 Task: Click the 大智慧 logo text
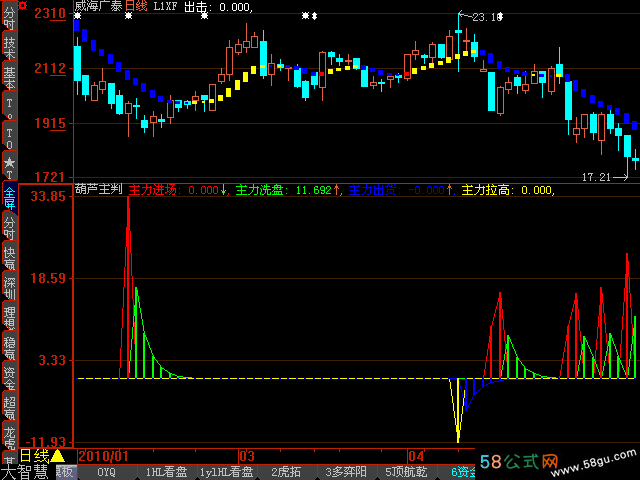pos(24,472)
